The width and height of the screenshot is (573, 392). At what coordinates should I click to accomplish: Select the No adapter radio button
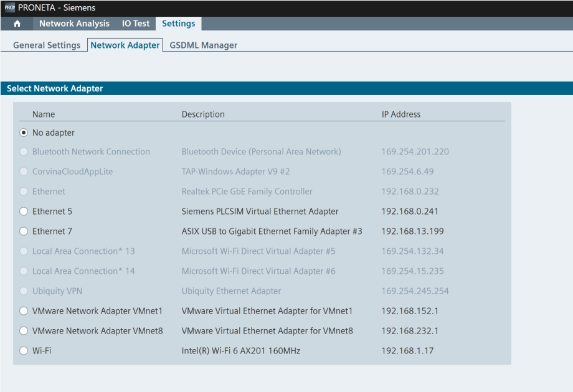24,133
